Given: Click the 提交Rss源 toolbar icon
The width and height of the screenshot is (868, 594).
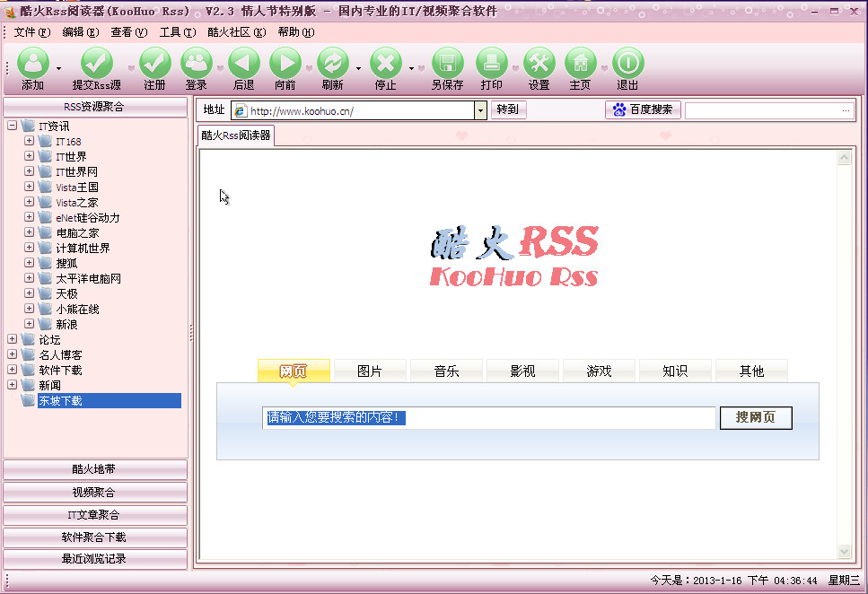Looking at the screenshot, I should (x=97, y=63).
